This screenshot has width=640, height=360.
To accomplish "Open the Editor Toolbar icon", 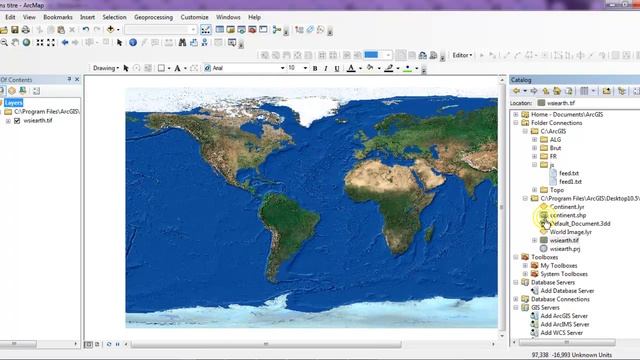I will [x=206, y=29].
